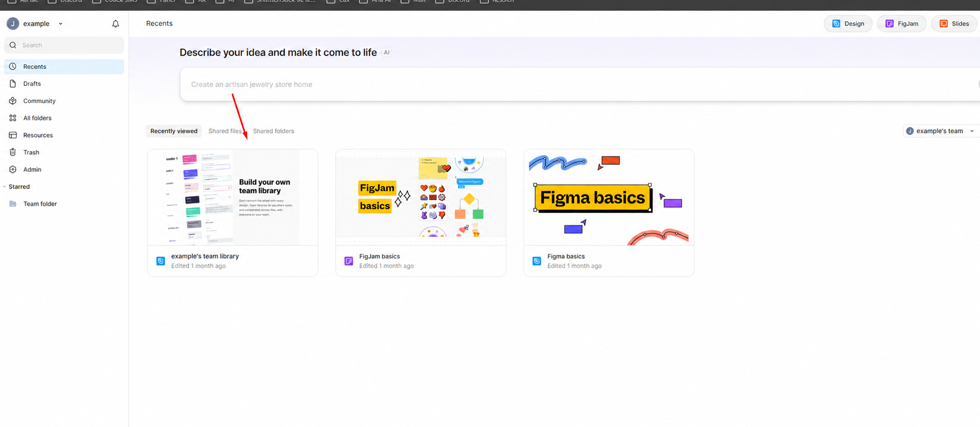Click the Admin settings icon

point(13,170)
